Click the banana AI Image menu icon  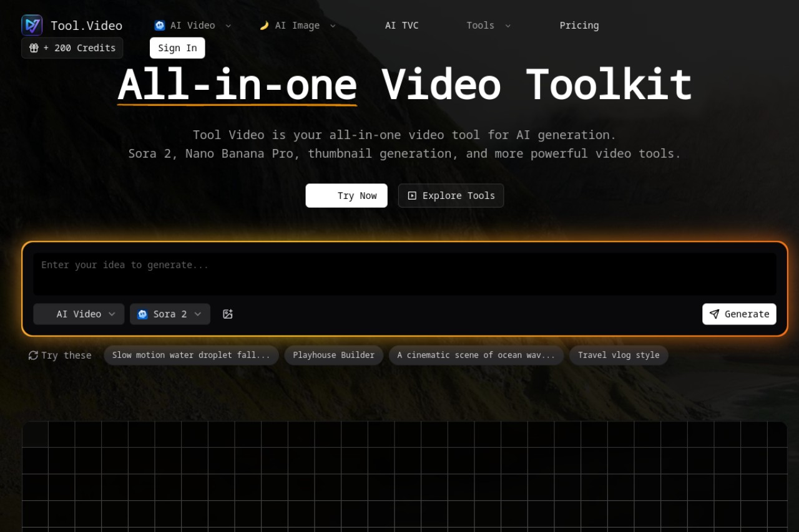(265, 26)
